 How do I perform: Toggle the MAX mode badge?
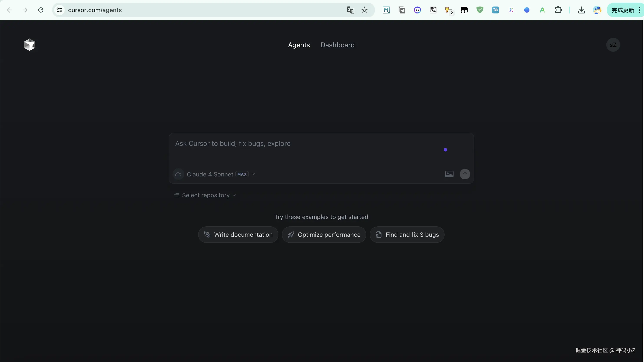click(x=242, y=174)
